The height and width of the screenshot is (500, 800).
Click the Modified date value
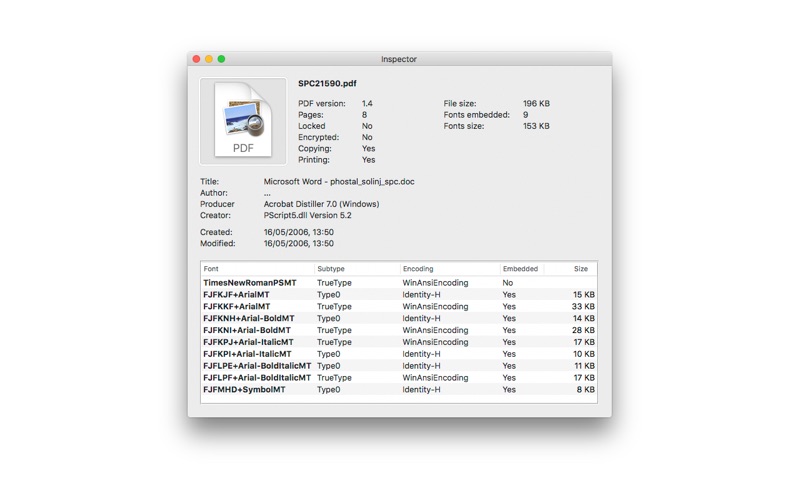pyautogui.click(x=298, y=243)
